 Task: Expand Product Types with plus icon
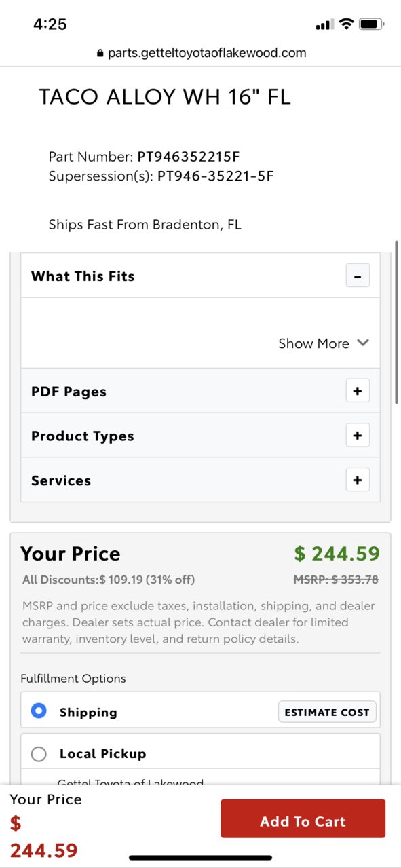pos(358,435)
